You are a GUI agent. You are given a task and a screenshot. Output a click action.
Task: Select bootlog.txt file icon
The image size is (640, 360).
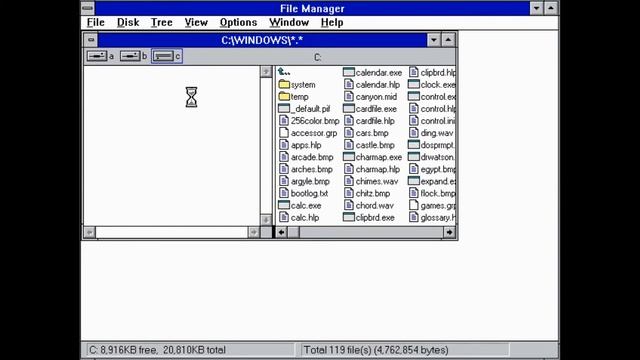click(x=284, y=193)
